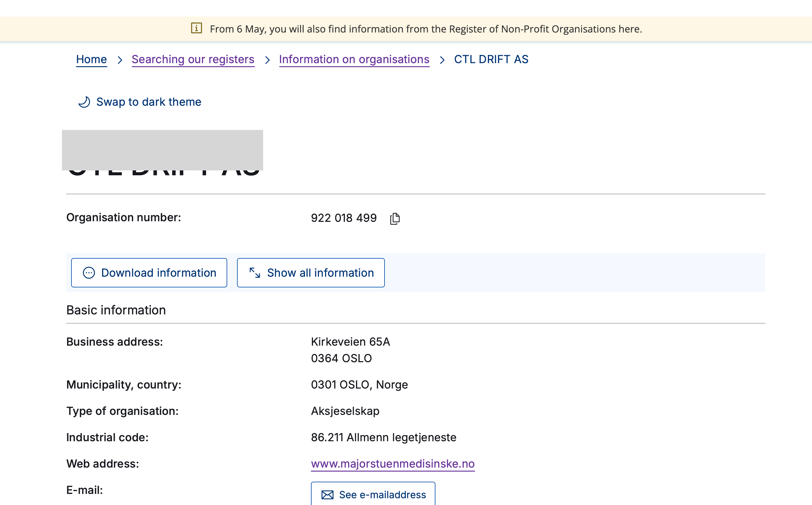Screen dimensions: 812x505
Task: Click See e-mailaddress button
Action: point(373,494)
